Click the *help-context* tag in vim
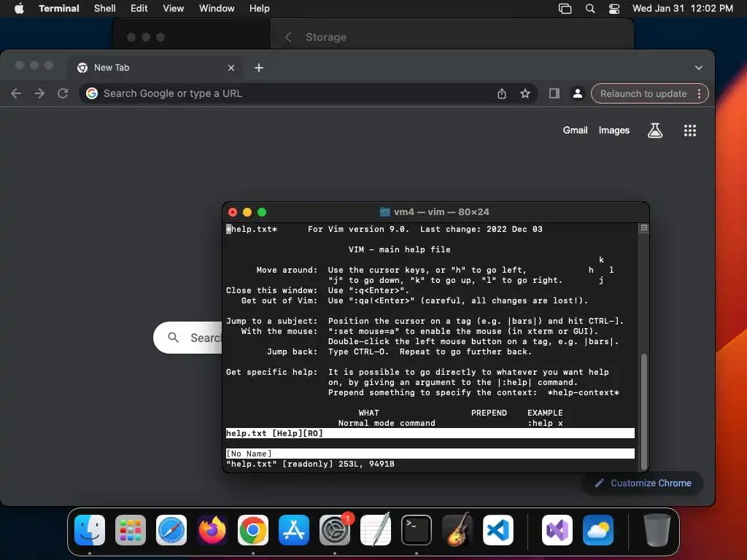This screenshot has height=560, width=747. pyautogui.click(x=583, y=392)
